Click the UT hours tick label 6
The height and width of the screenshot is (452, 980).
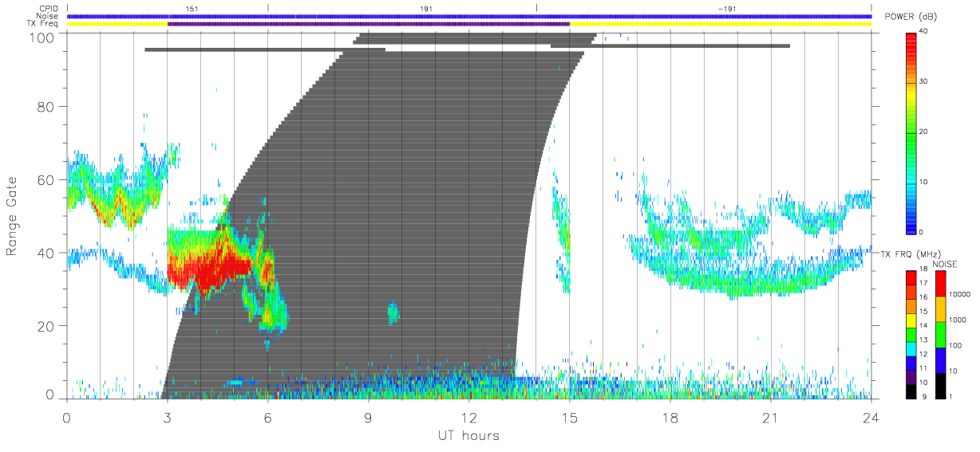267,417
